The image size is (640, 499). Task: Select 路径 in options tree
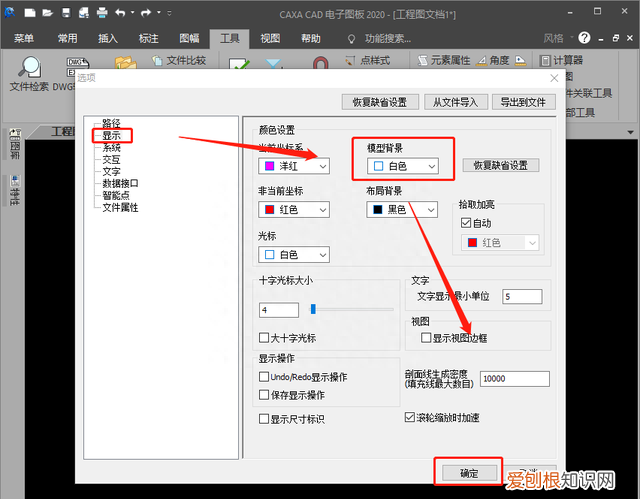pos(111,123)
